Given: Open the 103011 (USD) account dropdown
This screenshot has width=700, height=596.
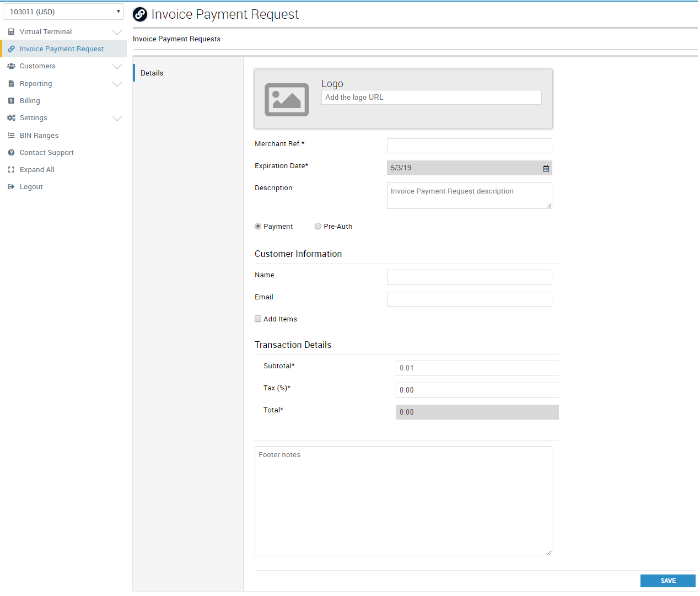Looking at the screenshot, I should [63, 12].
